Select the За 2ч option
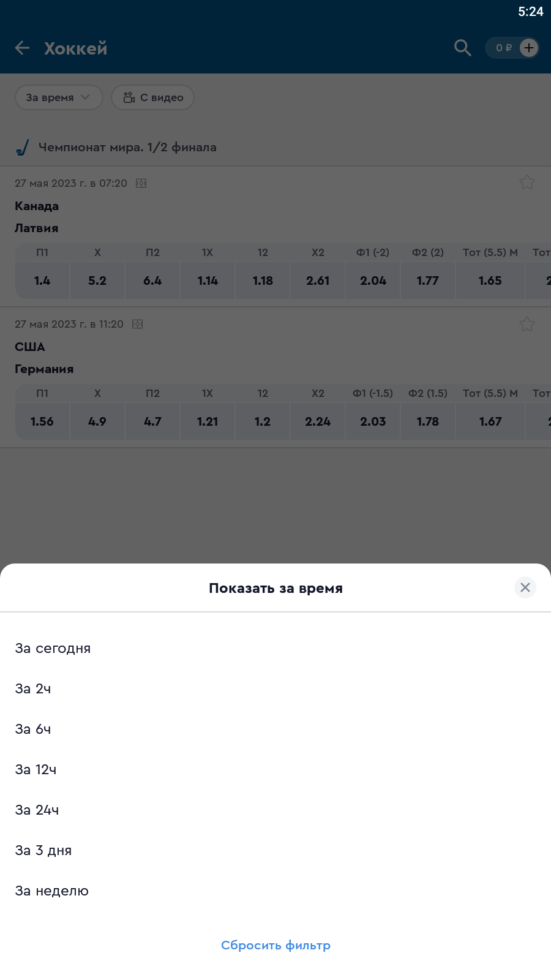The image size is (551, 980). click(33, 688)
